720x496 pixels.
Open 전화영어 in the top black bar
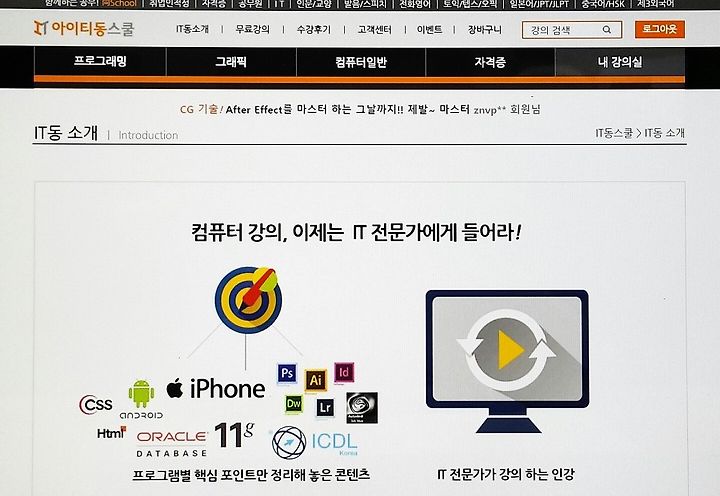415,4
